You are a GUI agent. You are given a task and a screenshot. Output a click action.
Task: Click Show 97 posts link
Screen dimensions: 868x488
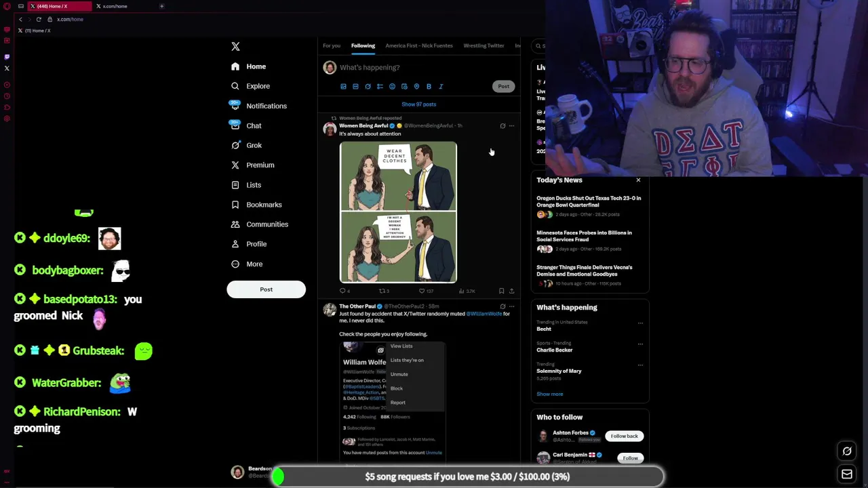(x=418, y=104)
